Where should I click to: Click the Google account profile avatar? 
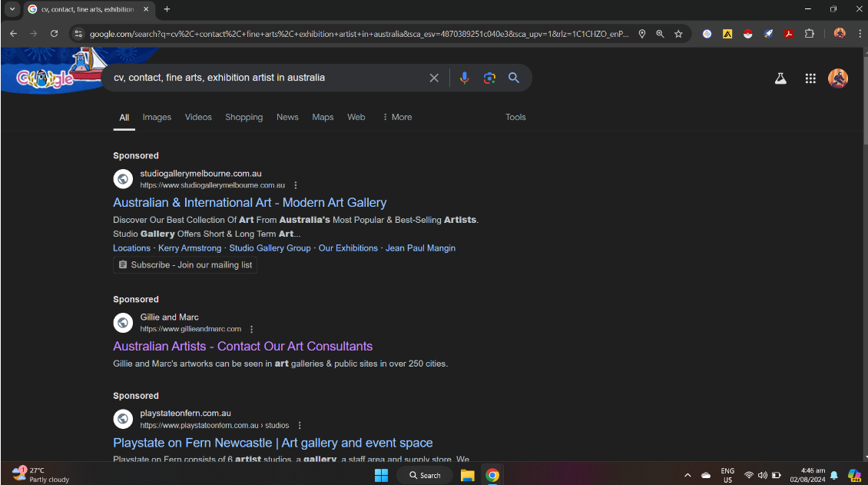click(838, 78)
